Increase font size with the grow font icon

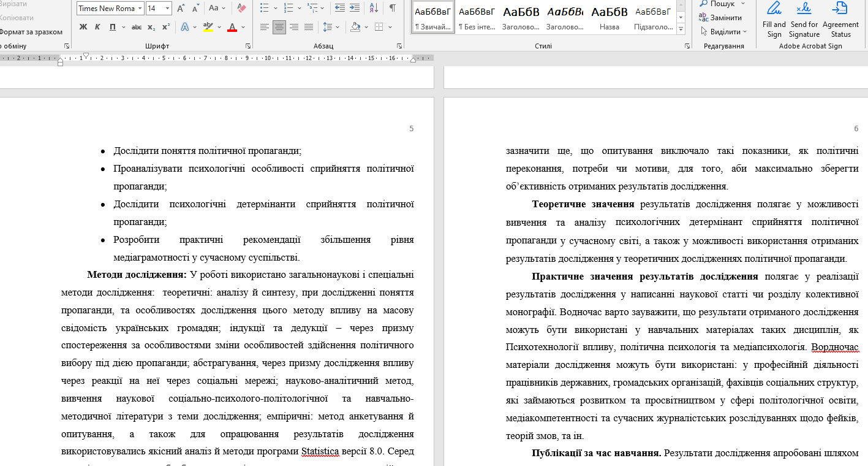click(x=181, y=9)
